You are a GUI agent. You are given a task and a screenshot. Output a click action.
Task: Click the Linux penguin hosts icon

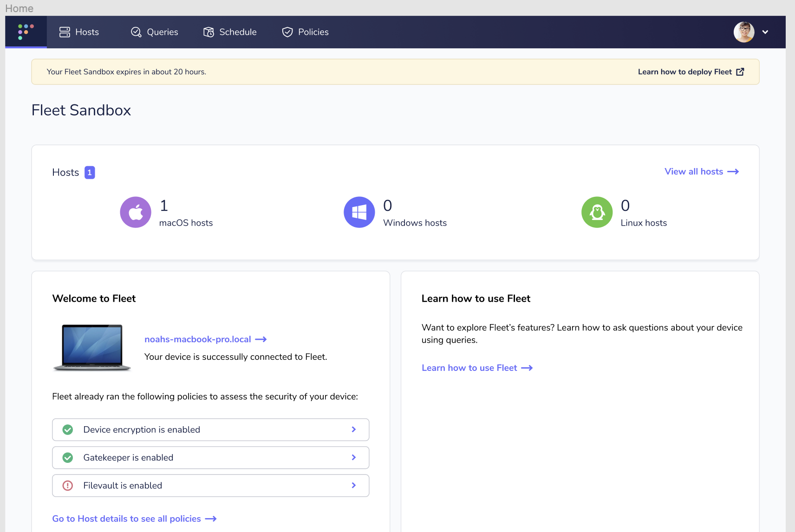coord(596,212)
